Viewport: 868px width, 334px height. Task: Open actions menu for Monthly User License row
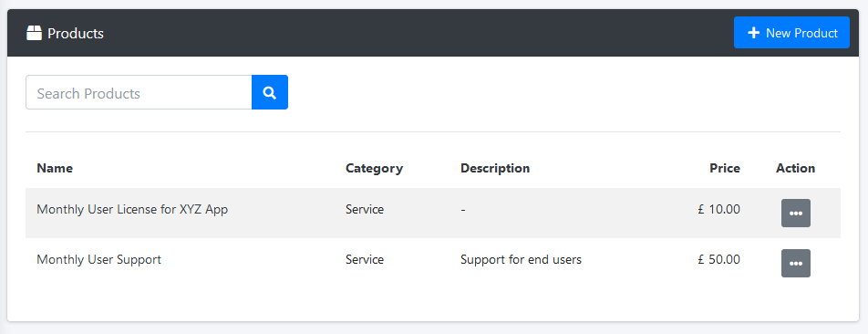click(795, 214)
